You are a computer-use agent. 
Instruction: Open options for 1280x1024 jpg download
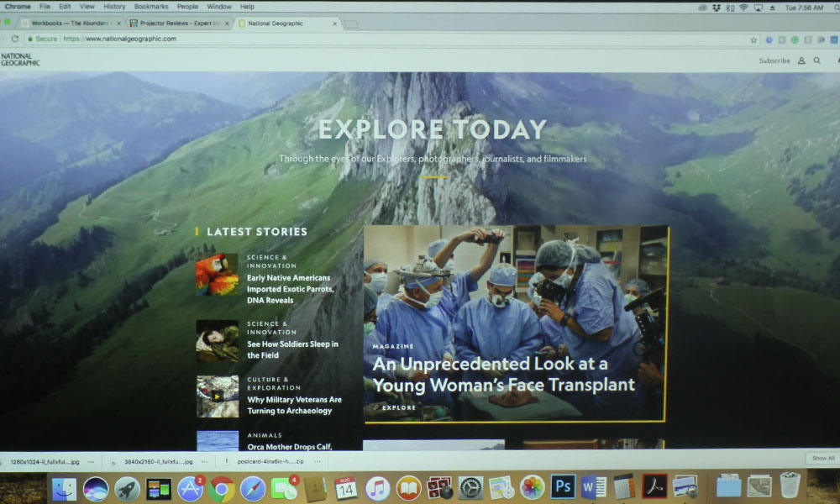91,462
